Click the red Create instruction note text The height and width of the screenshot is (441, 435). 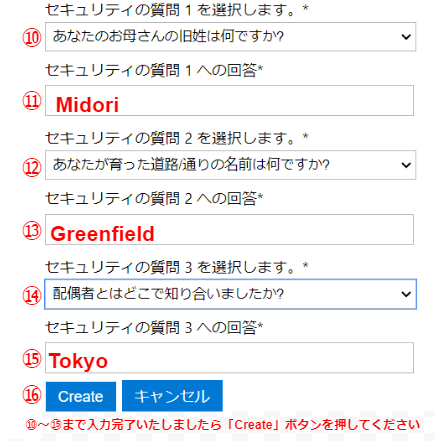pyautogui.click(x=223, y=425)
